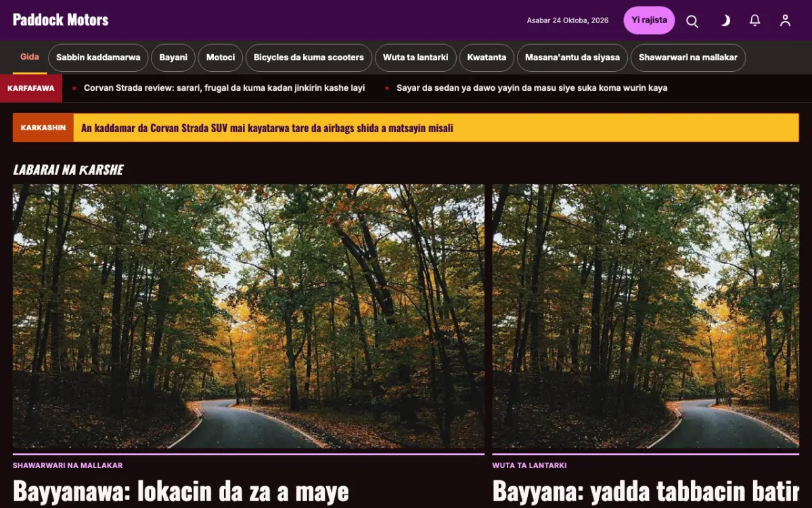This screenshot has width=812, height=508.
Task: Open the user account icon
Action: 786,20
